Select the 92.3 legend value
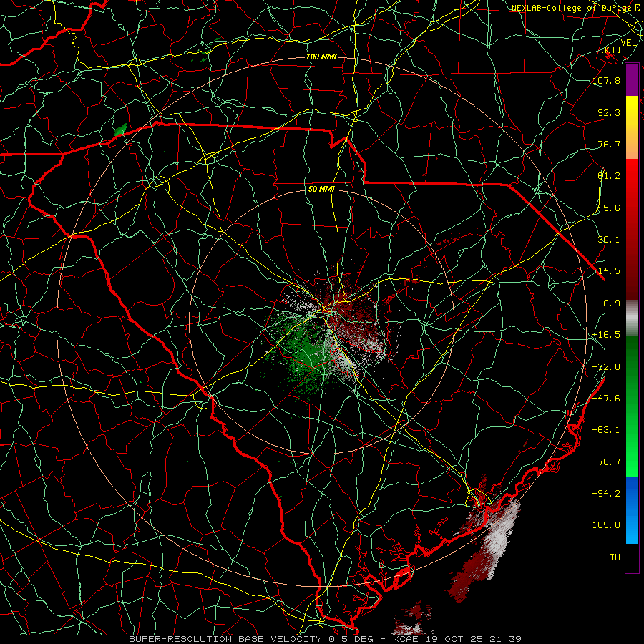Screen dimensions: 644x644 (x=609, y=112)
